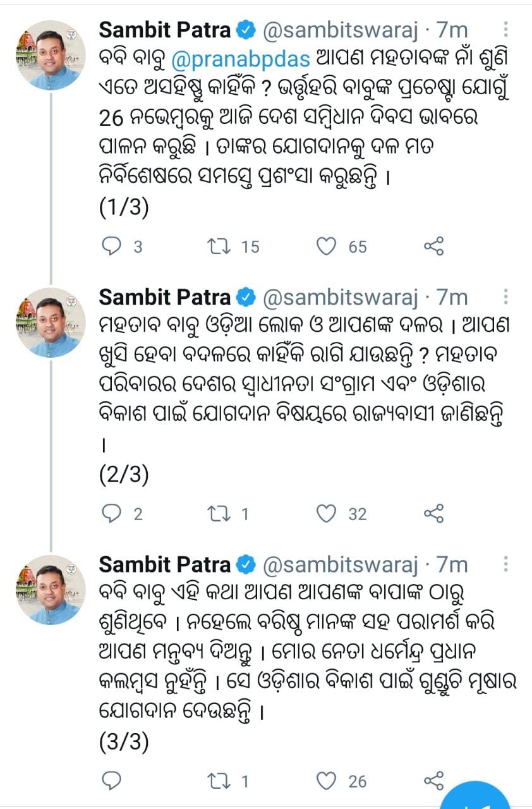Share the first (1/3) tweet

(x=435, y=246)
